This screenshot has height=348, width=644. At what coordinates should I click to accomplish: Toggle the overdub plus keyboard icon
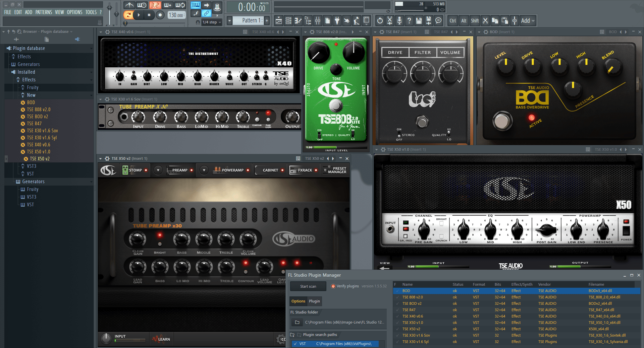tap(167, 5)
